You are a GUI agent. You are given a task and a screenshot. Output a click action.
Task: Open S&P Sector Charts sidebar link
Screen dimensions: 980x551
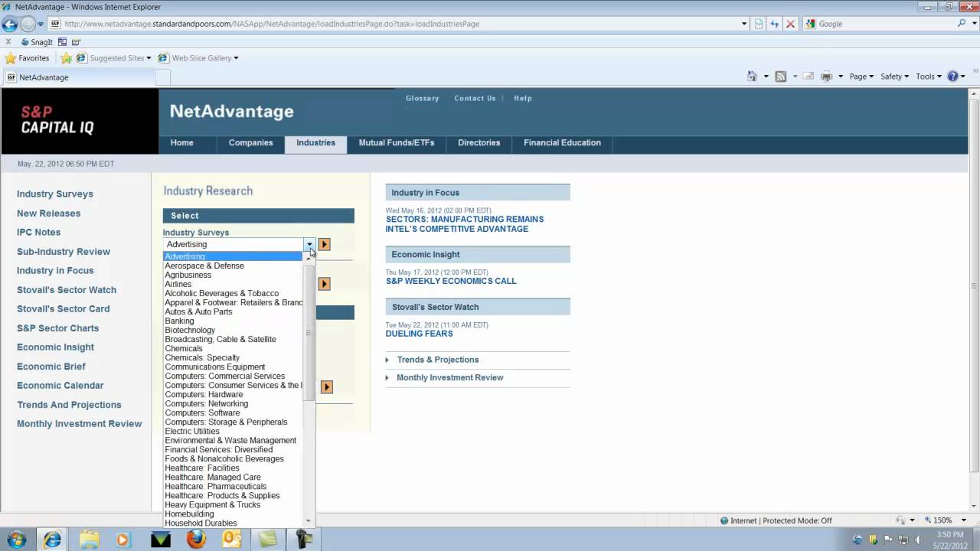(x=58, y=328)
